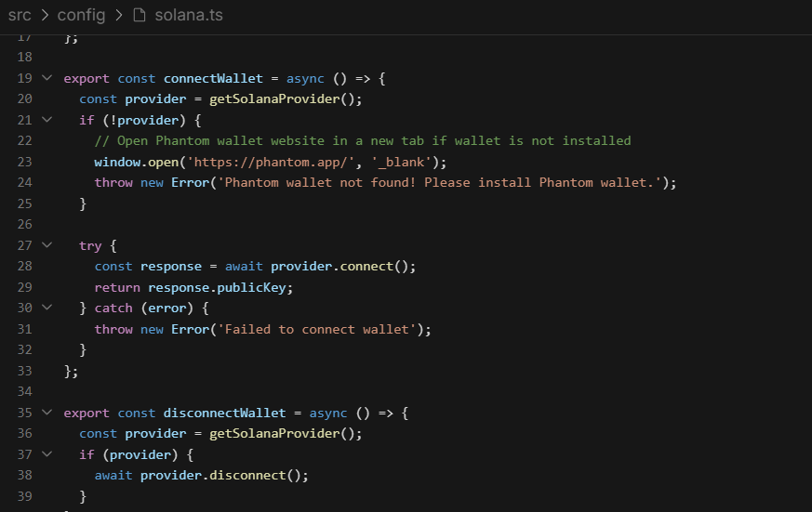Collapse the catch block at line 30
This screenshot has width=812, height=512.
point(47,308)
